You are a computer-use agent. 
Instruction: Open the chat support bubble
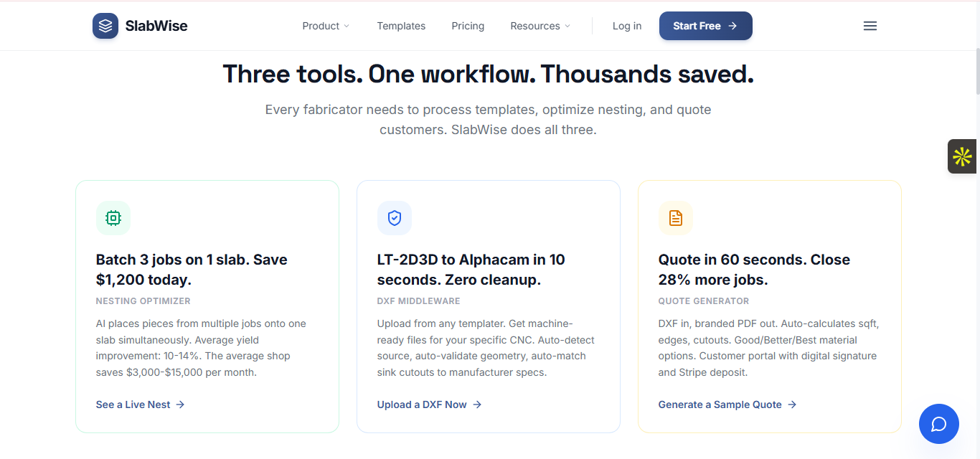coord(939,424)
